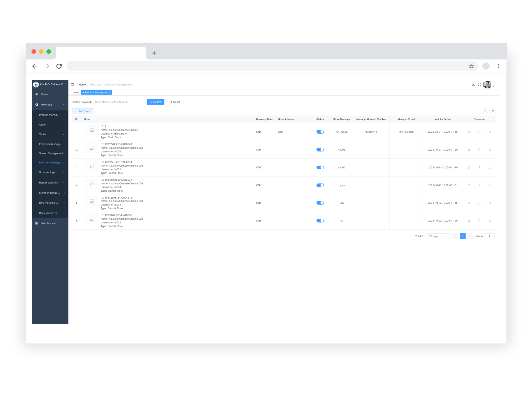This screenshot has width=532, height=399.
Task: Toggle status off for store liu004
Action: [x=320, y=185]
